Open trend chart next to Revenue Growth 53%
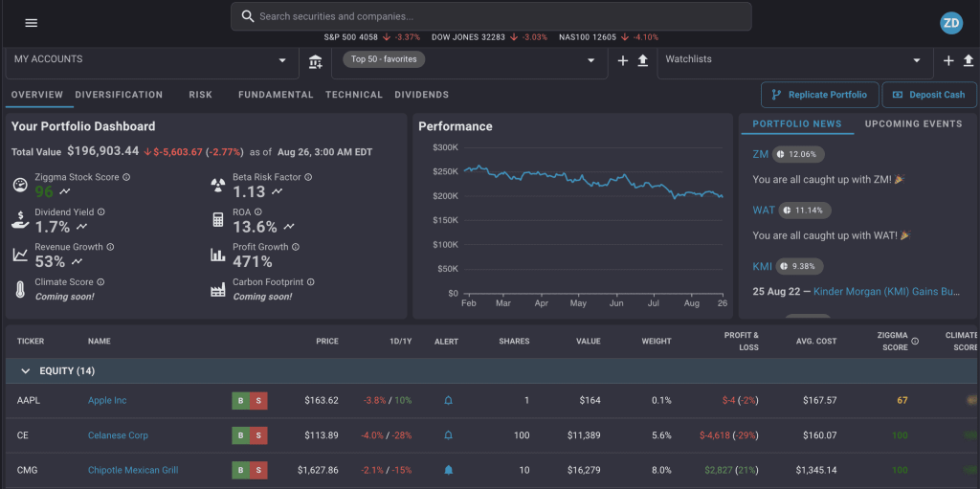Screen dimensions: 980x489 (x=77, y=261)
